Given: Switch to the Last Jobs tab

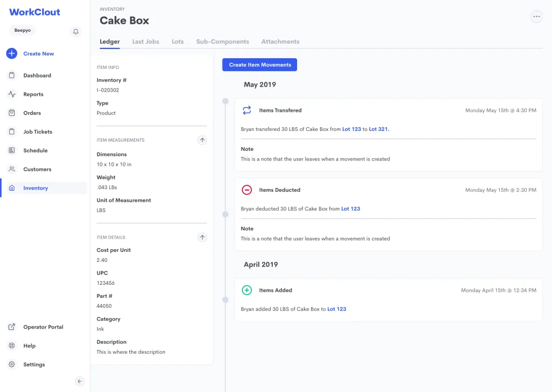Looking at the screenshot, I should pos(146,41).
